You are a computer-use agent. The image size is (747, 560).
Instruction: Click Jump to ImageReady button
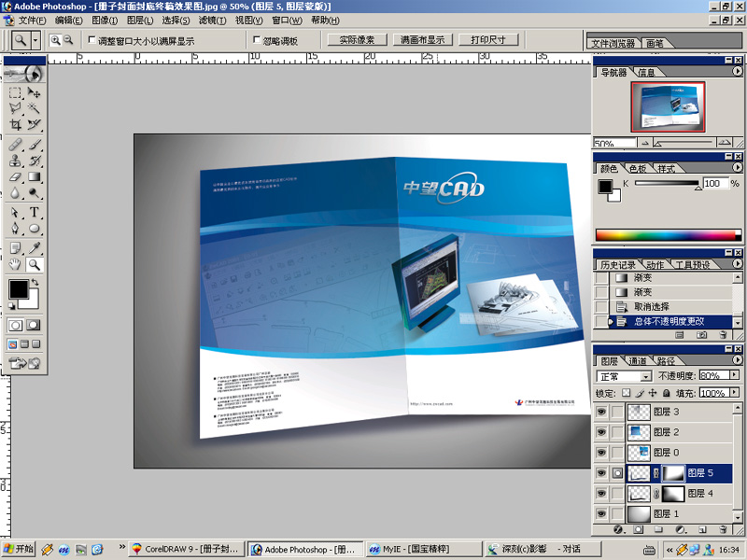[x=25, y=363]
